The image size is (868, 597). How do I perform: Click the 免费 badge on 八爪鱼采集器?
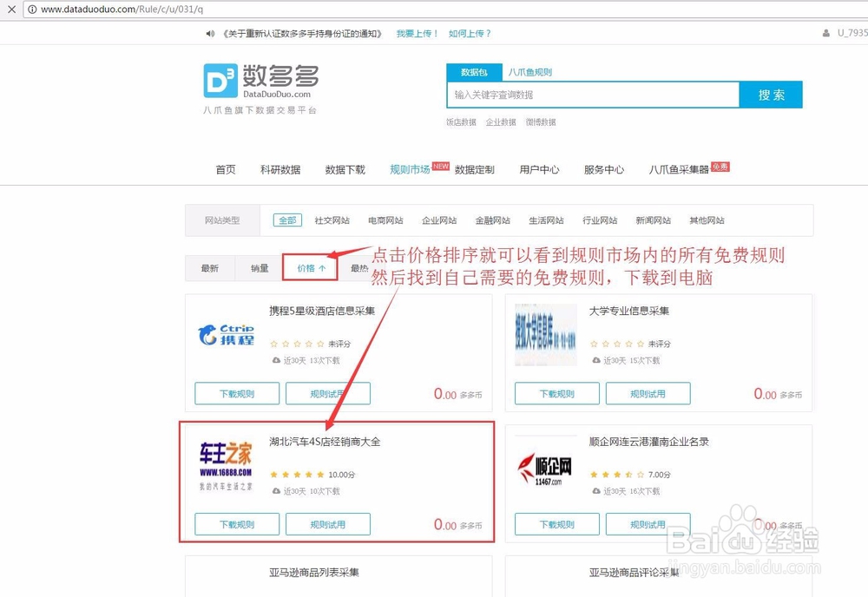720,167
